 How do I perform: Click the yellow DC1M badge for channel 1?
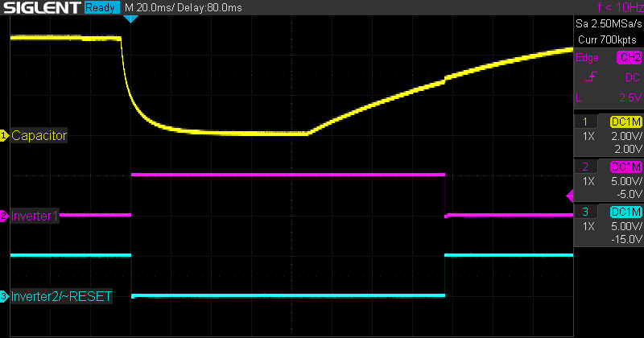pos(625,122)
